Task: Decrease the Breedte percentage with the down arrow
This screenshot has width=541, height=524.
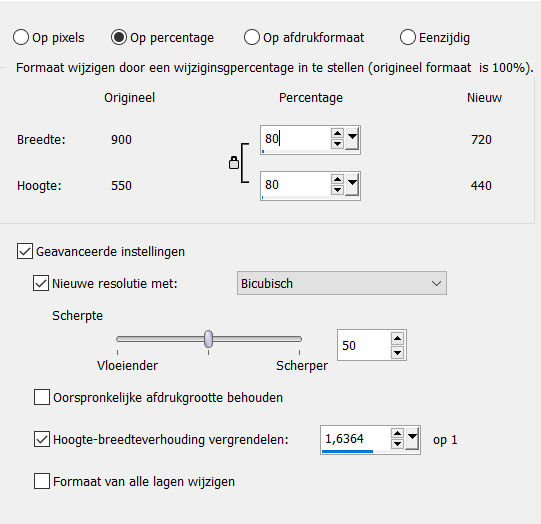Action: [337, 144]
